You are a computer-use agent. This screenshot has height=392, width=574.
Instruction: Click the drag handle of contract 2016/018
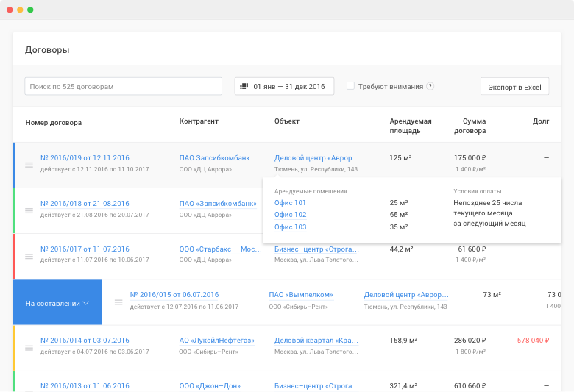[x=29, y=210]
